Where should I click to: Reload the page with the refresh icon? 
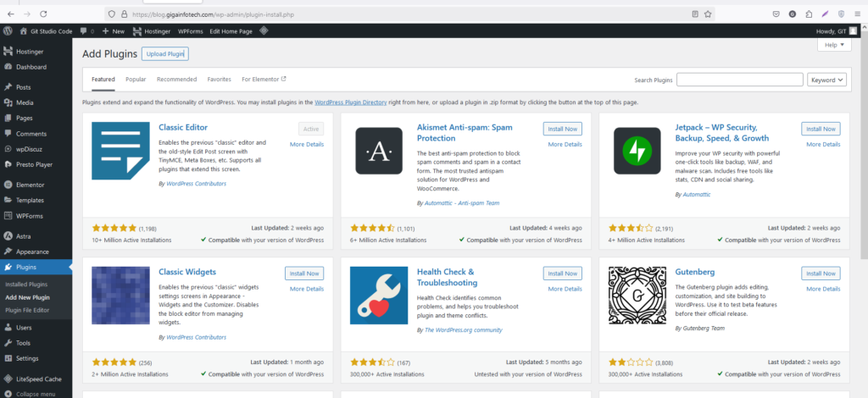[x=44, y=14]
